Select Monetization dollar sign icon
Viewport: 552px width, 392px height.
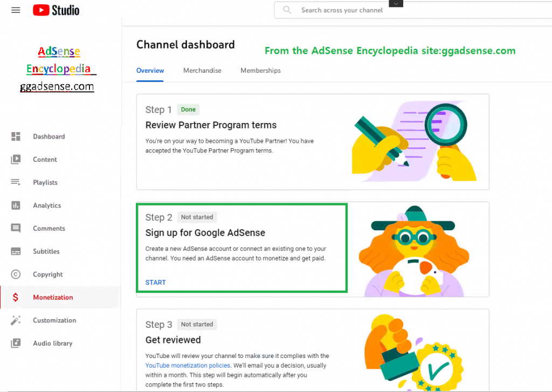click(x=16, y=297)
